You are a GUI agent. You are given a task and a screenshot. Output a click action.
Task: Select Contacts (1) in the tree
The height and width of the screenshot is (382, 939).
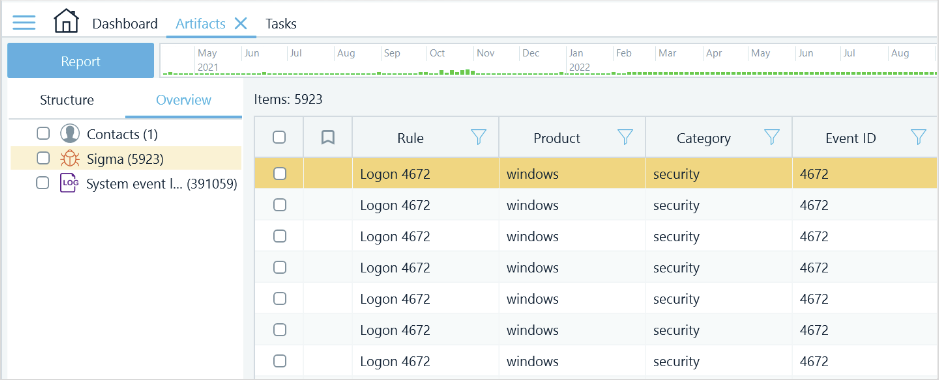tap(122, 134)
